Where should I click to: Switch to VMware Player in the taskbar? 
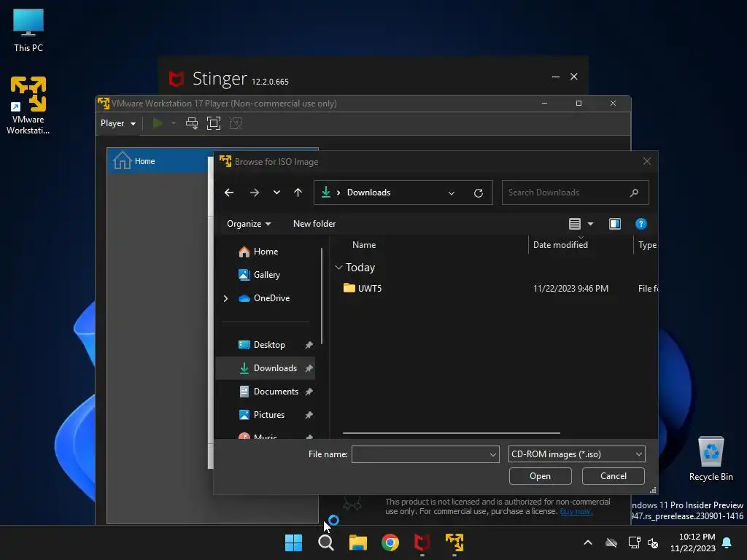pos(454,542)
